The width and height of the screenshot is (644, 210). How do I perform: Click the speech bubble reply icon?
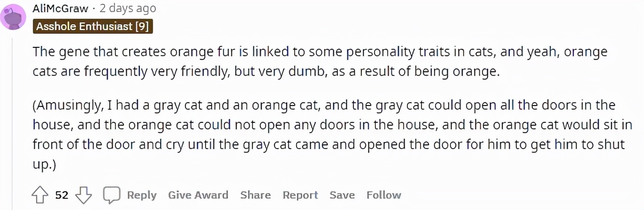click(112, 195)
